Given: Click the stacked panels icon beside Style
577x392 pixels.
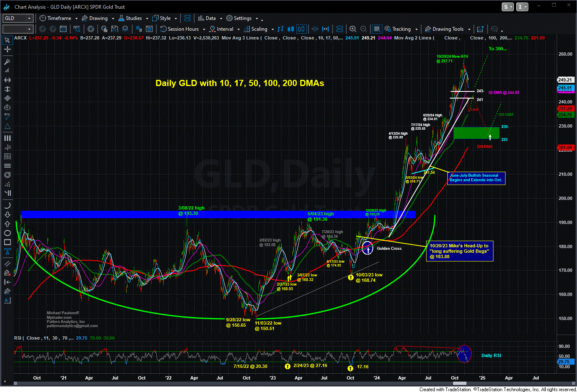Looking at the screenshot, I should [187, 18].
